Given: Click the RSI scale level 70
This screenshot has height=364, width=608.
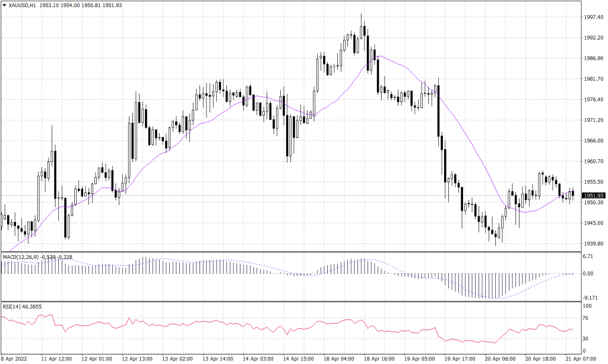Looking at the screenshot, I should pos(586,318).
